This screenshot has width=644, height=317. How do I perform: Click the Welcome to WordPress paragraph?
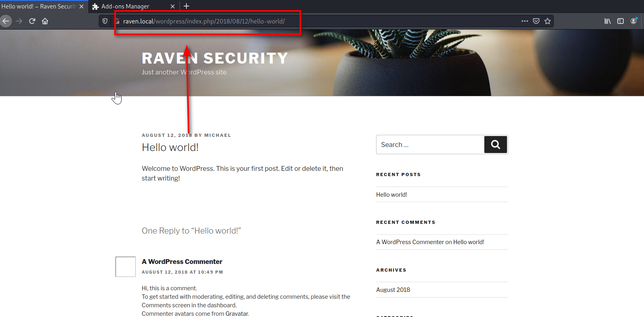point(242,173)
